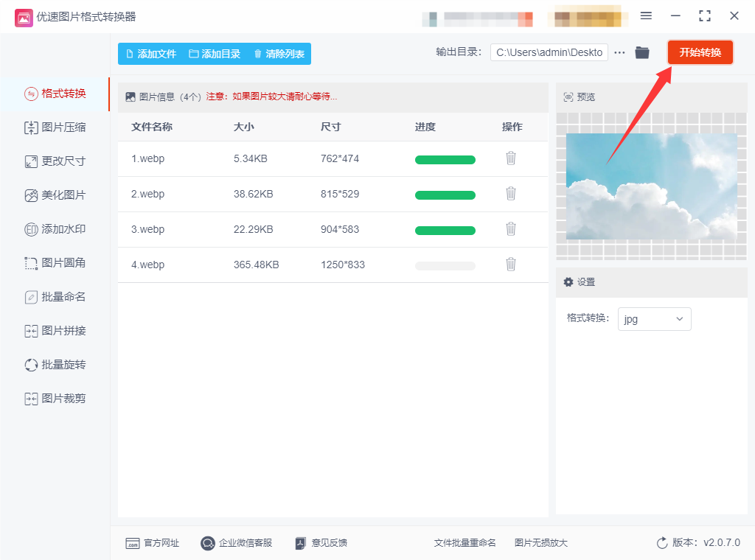The height and width of the screenshot is (560, 755).
Task: Open the 添加水印 watermark tab
Action: coord(55,229)
